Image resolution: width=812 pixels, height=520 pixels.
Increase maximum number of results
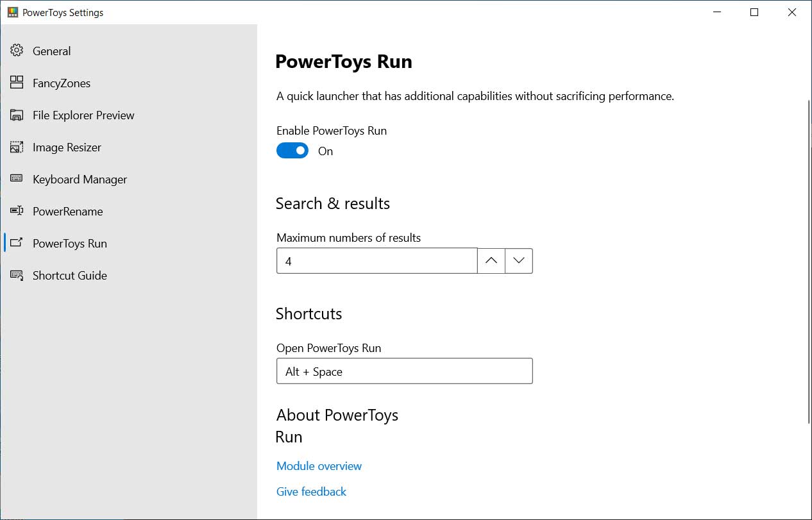pos(491,260)
